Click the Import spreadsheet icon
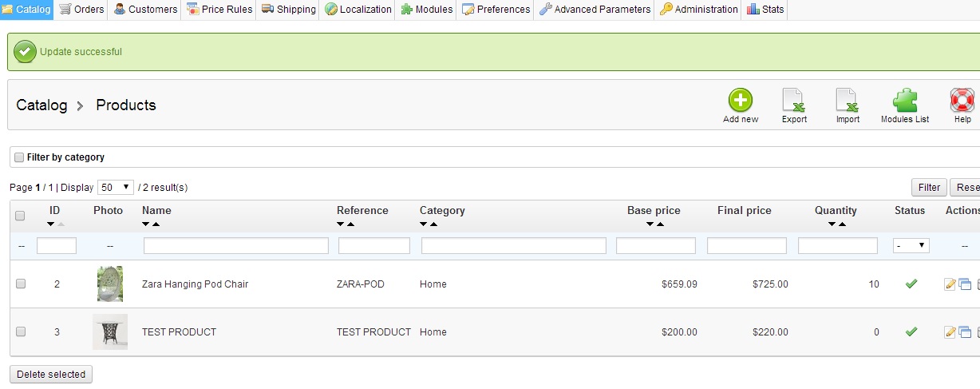The width and height of the screenshot is (980, 389). pyautogui.click(x=847, y=100)
